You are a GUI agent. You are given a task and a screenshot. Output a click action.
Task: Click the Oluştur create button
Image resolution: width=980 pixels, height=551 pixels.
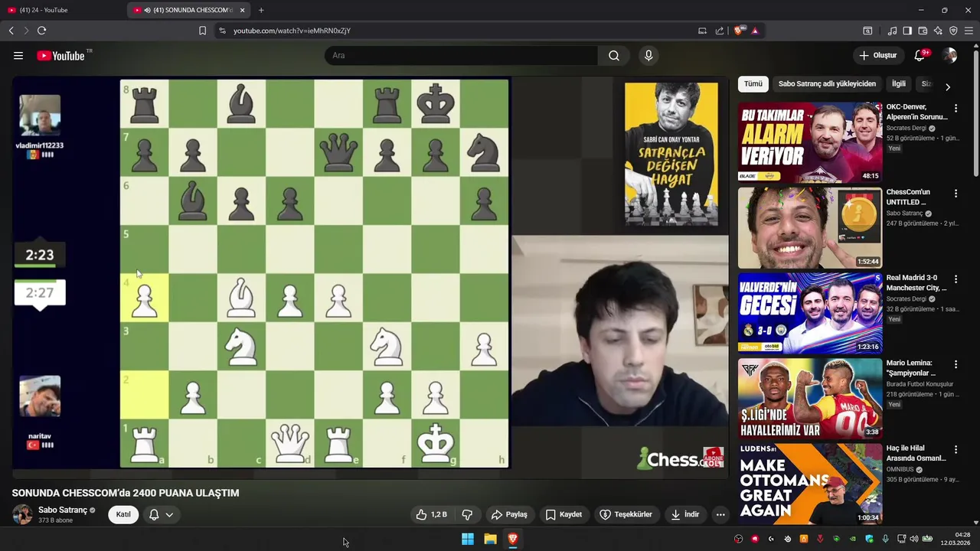tap(878, 55)
